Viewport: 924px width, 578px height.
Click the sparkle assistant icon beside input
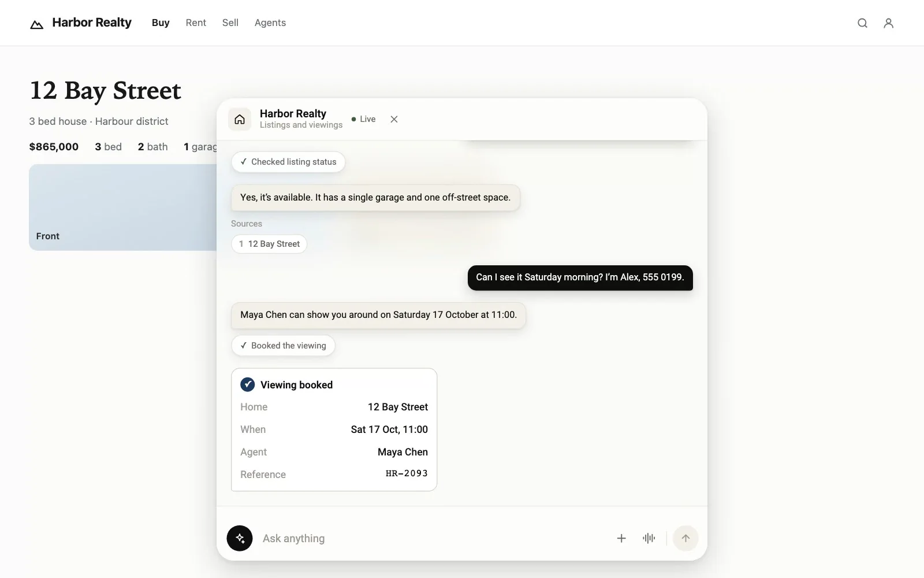(x=240, y=538)
